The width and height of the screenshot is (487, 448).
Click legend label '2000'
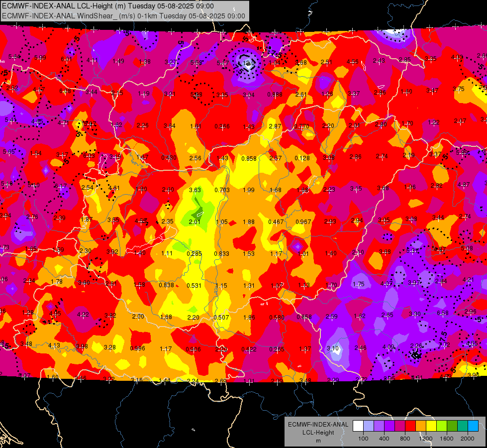(468, 439)
